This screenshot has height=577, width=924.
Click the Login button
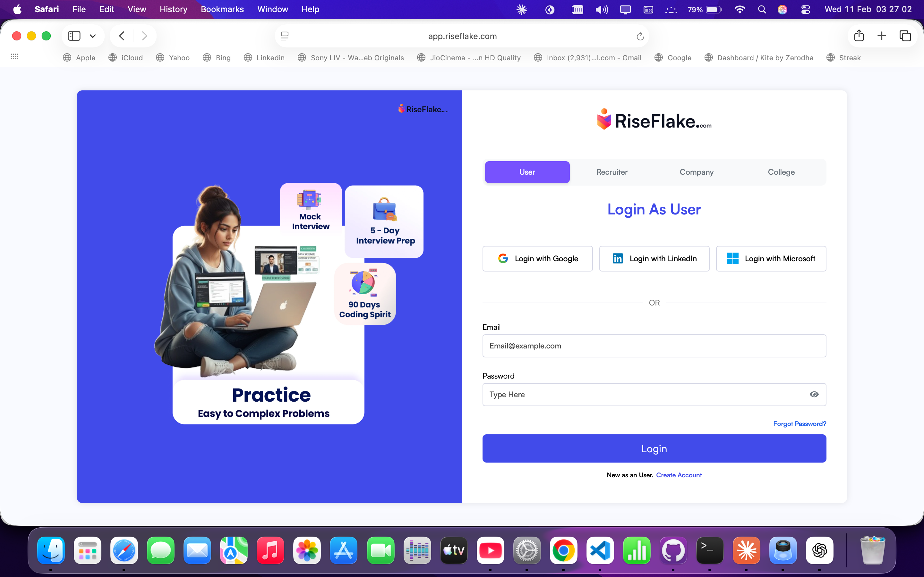(654, 448)
